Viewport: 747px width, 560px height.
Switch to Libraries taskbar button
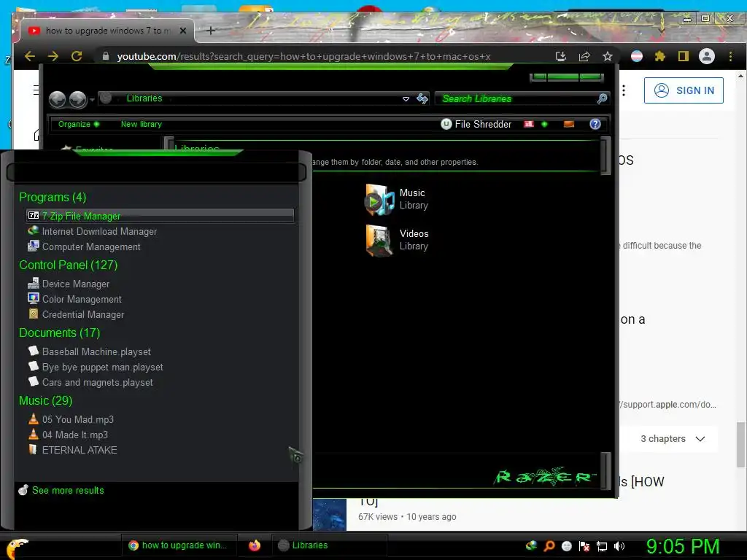(x=329, y=545)
